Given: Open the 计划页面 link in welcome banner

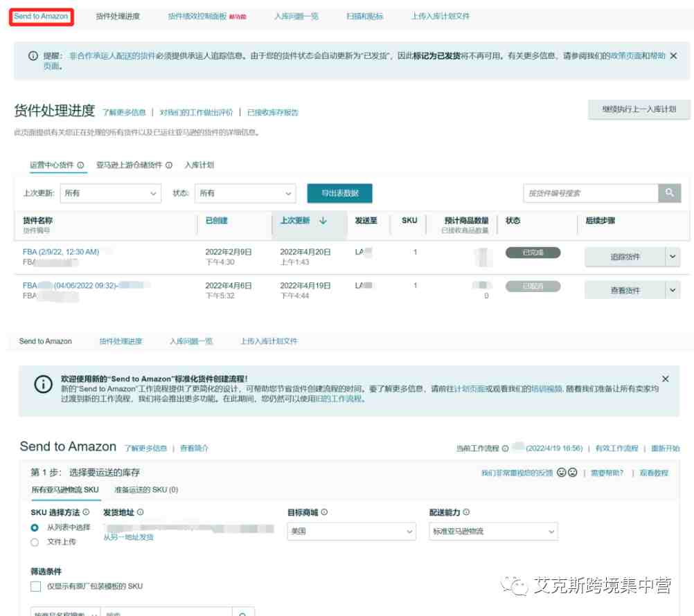Looking at the screenshot, I should coord(470,389).
